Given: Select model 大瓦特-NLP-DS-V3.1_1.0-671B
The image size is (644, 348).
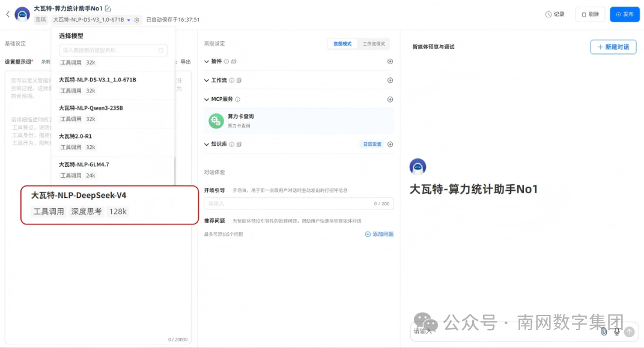Looking at the screenshot, I should click(113, 85).
